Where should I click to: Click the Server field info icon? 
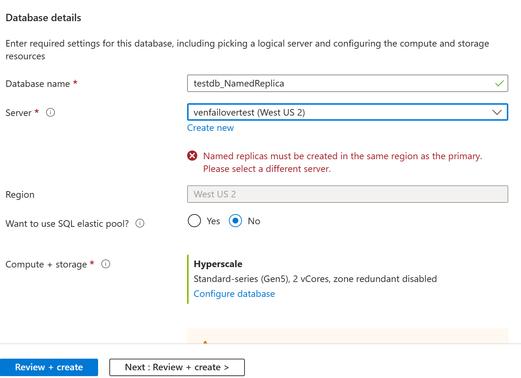pos(50,113)
